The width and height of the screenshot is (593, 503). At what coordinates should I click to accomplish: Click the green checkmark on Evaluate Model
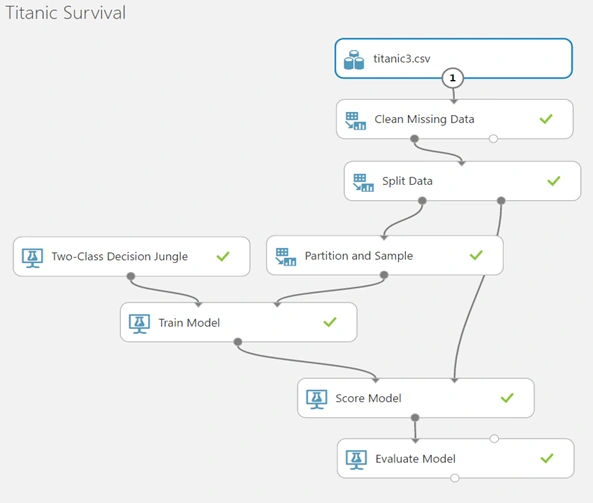coord(547,458)
